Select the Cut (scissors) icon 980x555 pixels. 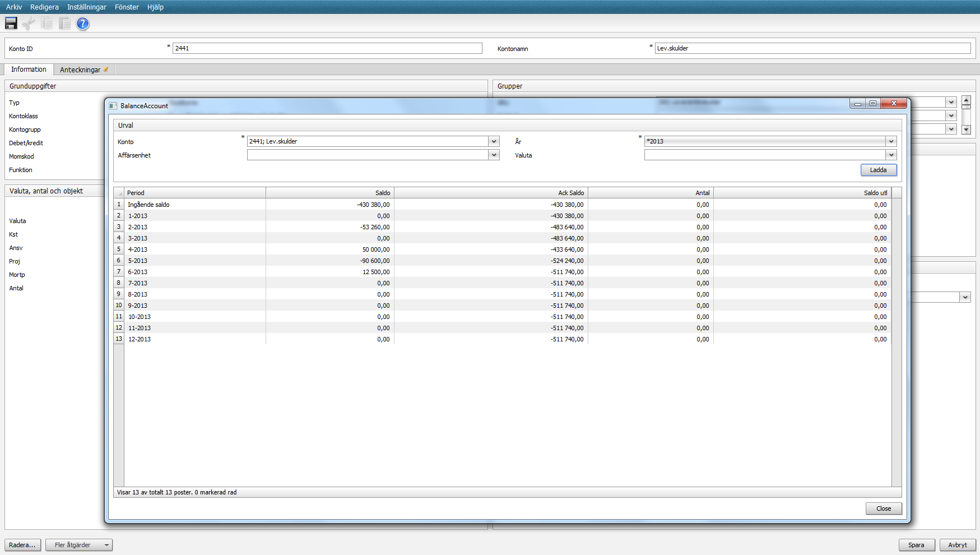[x=29, y=23]
